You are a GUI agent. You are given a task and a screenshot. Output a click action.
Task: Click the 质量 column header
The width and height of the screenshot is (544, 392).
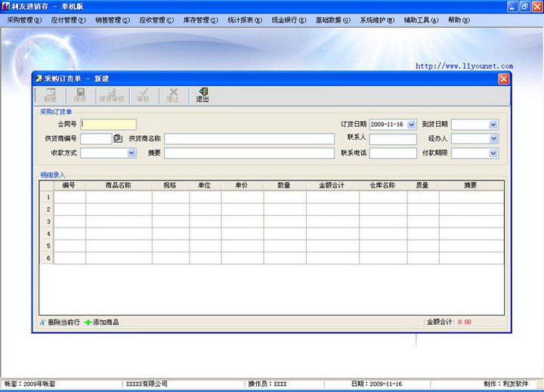pyautogui.click(x=423, y=185)
